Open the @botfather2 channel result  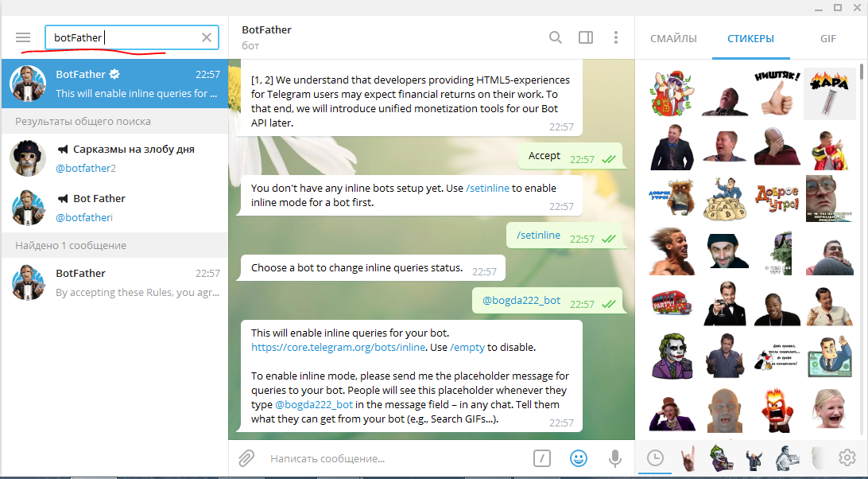click(x=114, y=158)
